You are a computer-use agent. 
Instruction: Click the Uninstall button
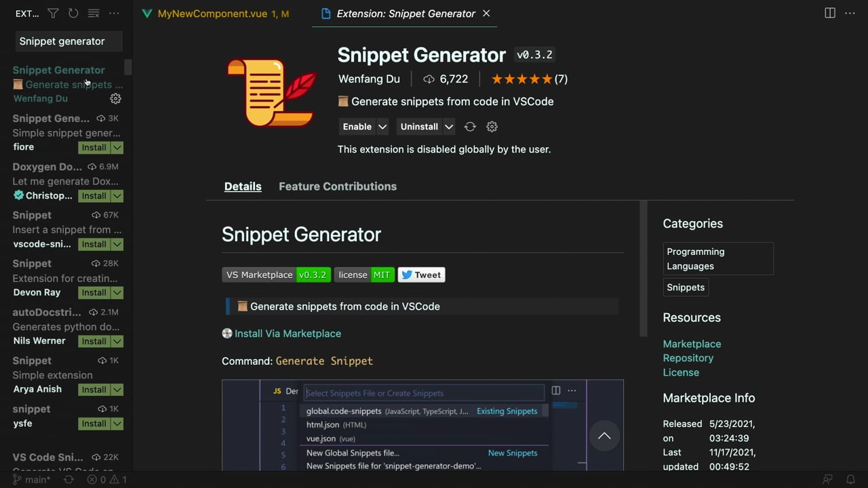[420, 127]
